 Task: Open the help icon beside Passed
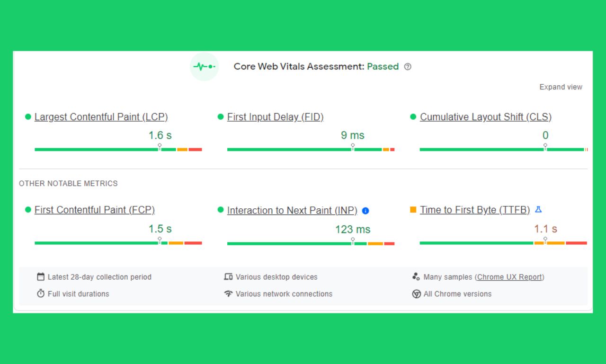pos(408,67)
